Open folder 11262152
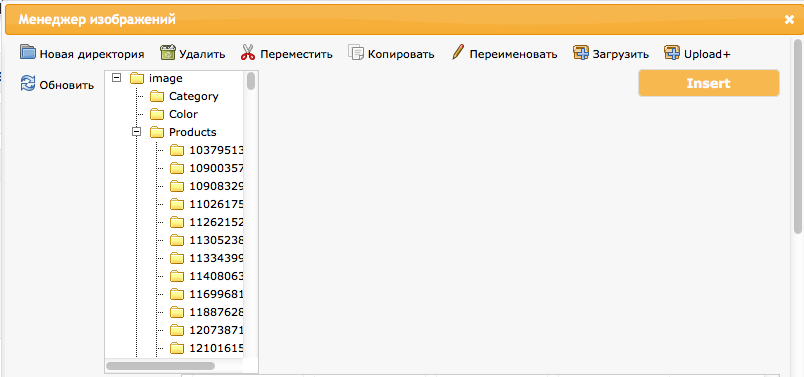 216,222
